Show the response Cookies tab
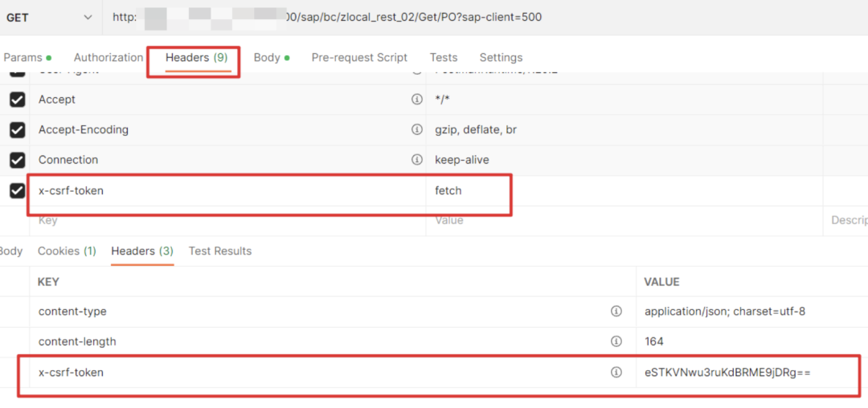 pyautogui.click(x=67, y=251)
